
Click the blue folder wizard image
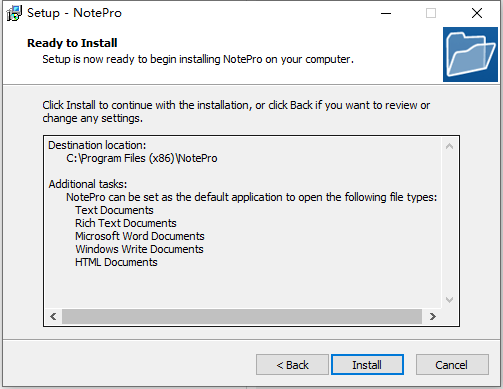470,54
